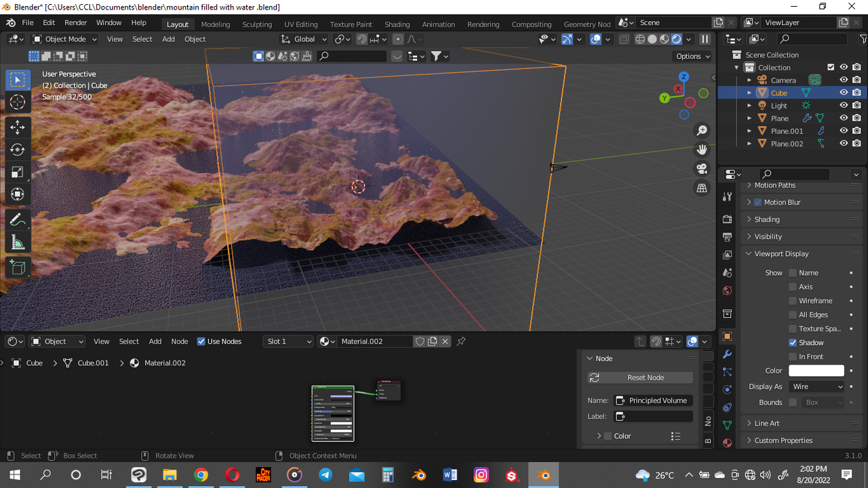Open the Global transform orientation dropdown
This screenshot has width=868, height=488.
(x=304, y=39)
